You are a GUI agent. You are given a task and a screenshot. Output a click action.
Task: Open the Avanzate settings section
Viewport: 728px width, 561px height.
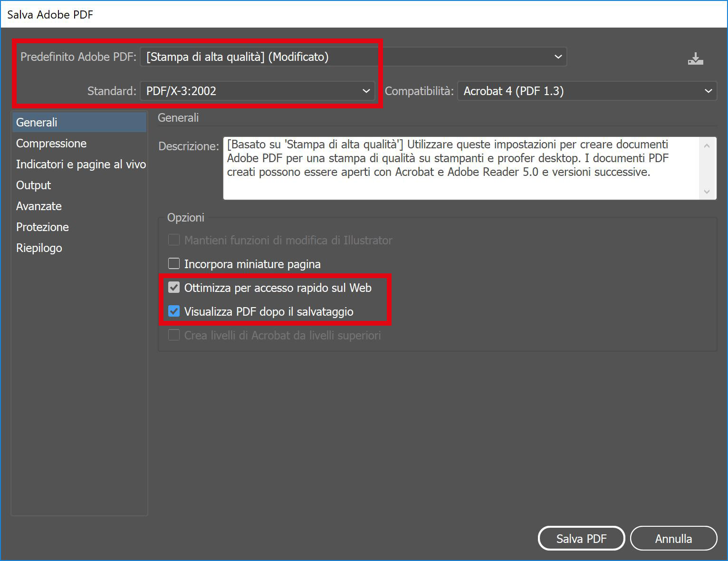point(39,206)
